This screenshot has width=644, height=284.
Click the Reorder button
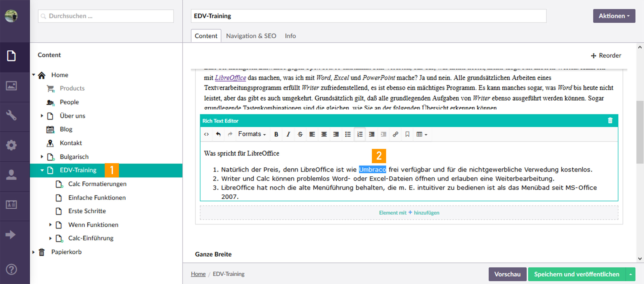click(606, 55)
